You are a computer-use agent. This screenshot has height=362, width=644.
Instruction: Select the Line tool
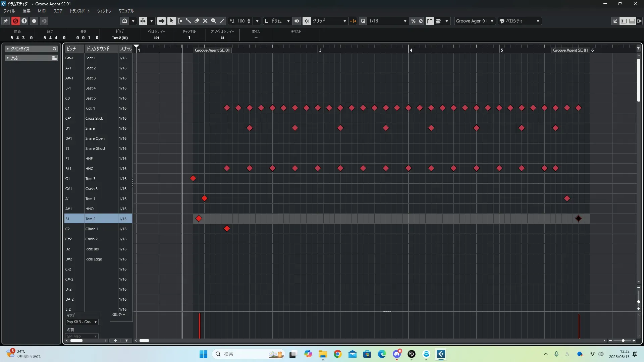coord(222,21)
